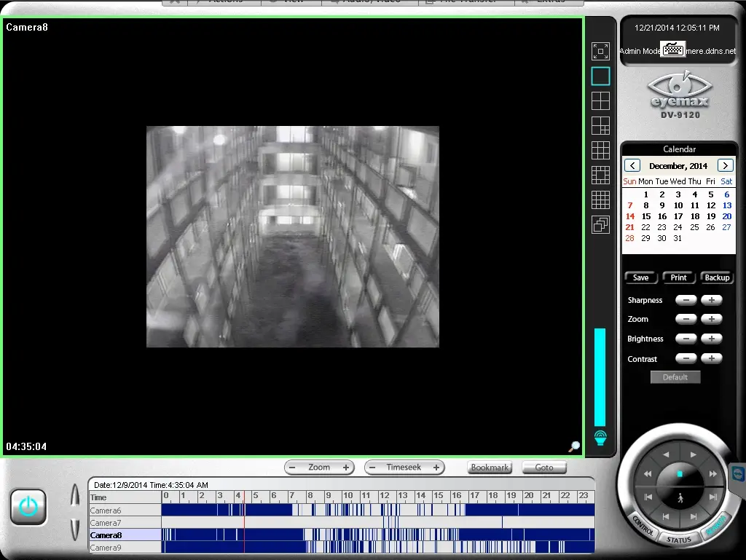Screen dimensions: 746x560
Task: Select the four-camera quad split layout
Action: (600, 100)
